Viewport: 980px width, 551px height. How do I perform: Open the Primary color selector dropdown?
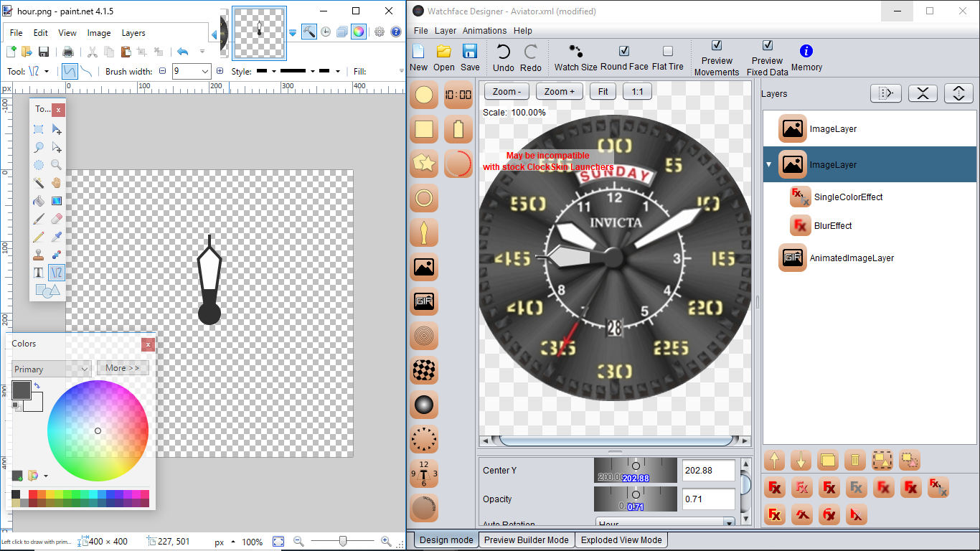(x=51, y=369)
